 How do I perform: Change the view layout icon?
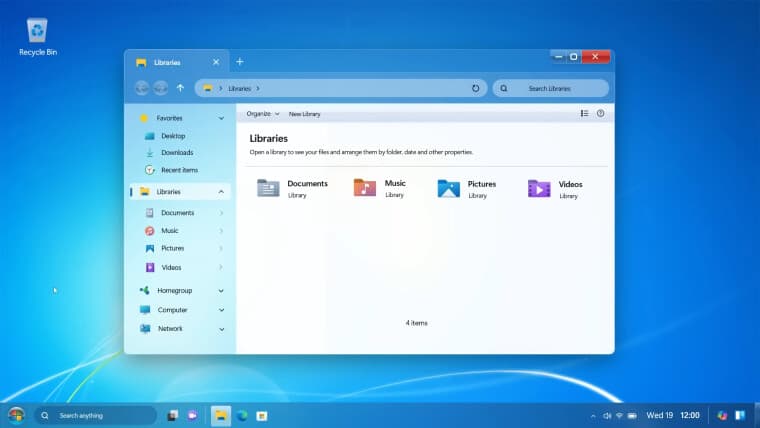585,113
